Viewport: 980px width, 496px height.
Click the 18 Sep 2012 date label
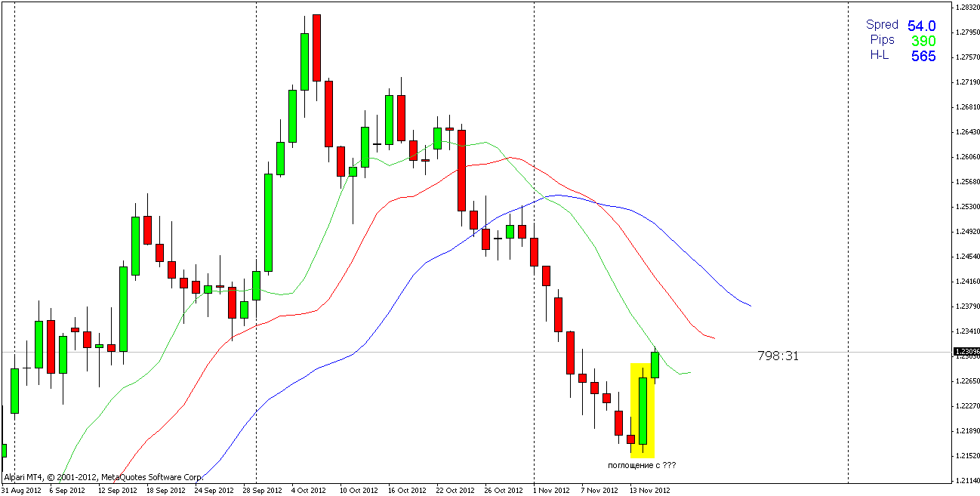(165, 490)
